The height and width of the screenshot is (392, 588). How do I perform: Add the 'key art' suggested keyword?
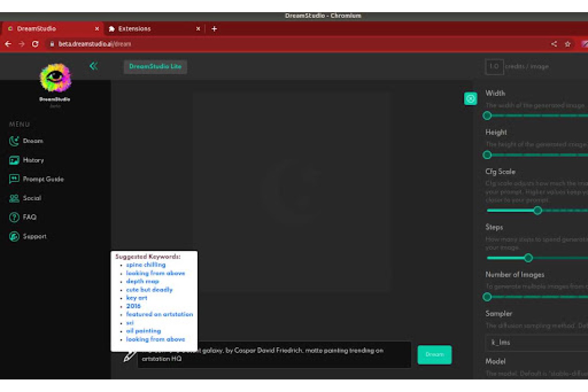[x=136, y=298]
